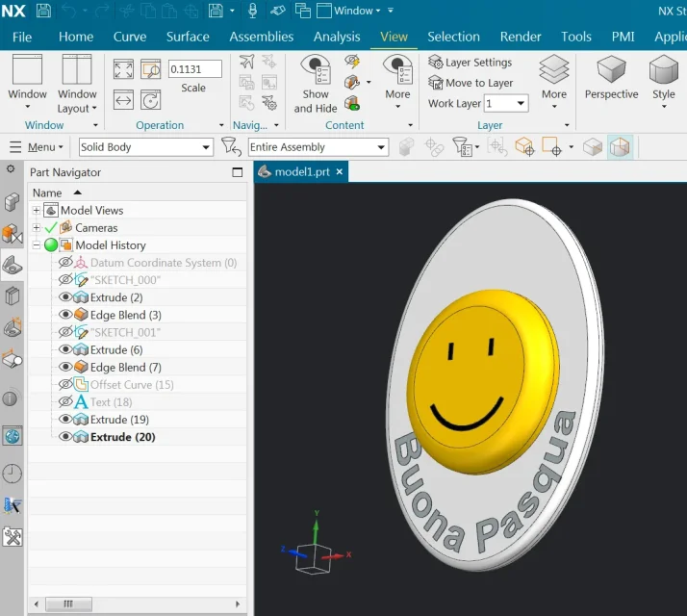687x616 pixels.
Task: Click the microphone icon in title bar
Action: tap(252, 10)
